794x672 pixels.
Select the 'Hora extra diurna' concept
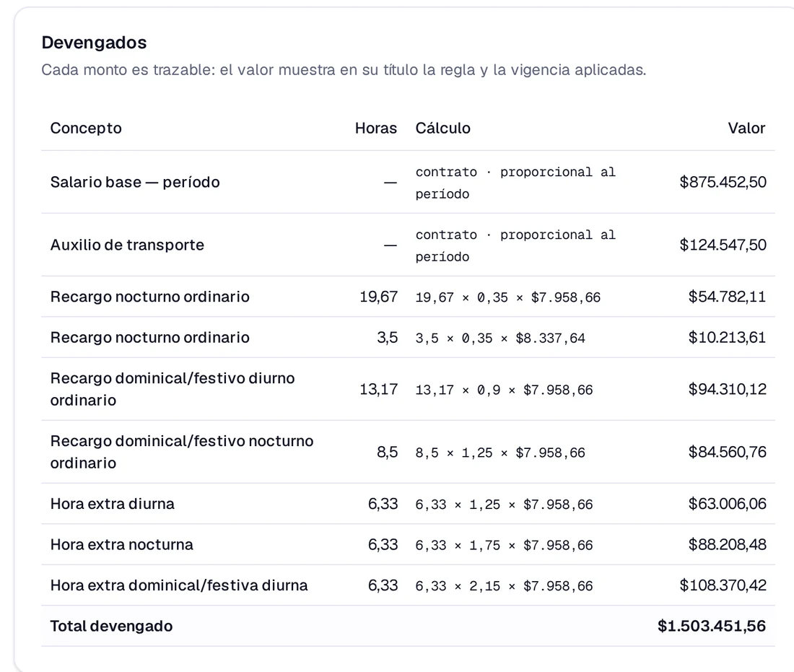click(x=112, y=505)
